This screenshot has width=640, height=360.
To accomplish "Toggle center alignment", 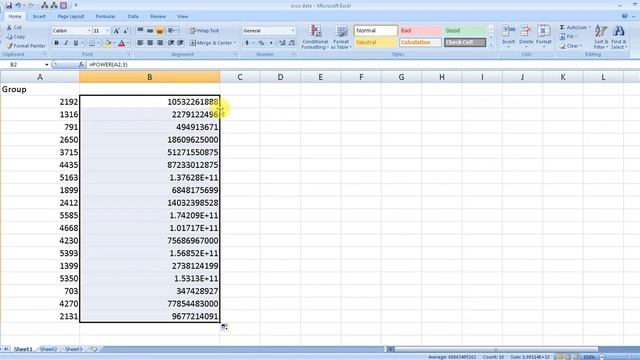I will click(x=150, y=43).
